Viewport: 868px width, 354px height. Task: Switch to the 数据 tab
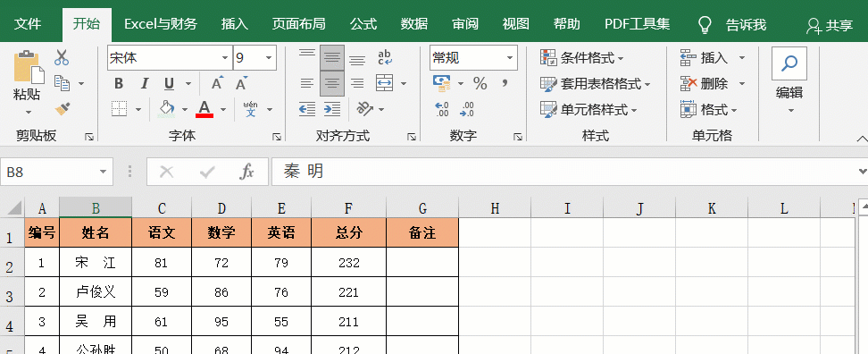click(x=414, y=24)
